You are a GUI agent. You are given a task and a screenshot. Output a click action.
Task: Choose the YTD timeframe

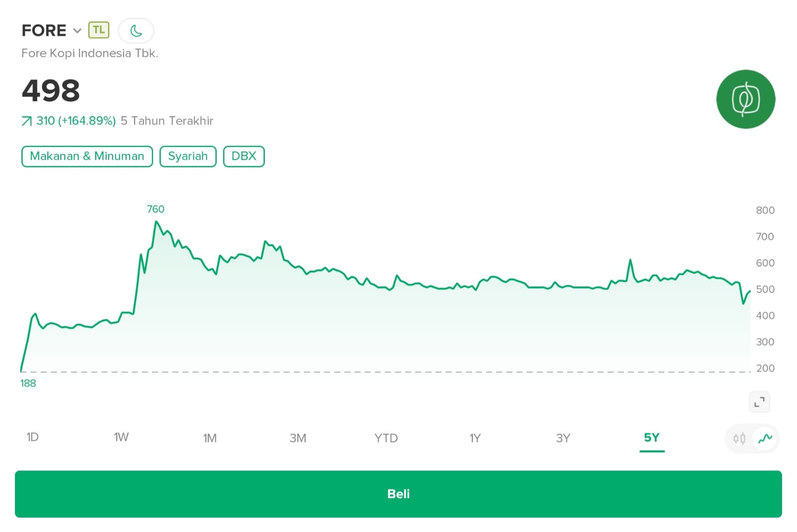click(x=386, y=438)
